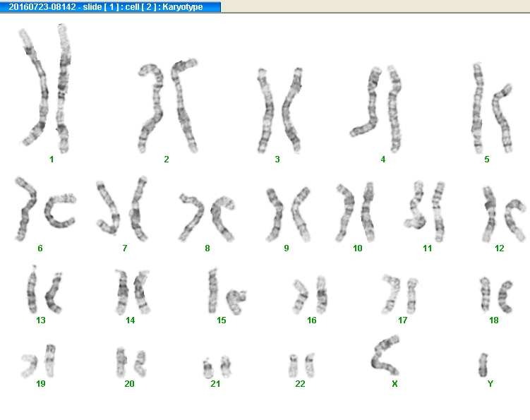Select the chromosome pair labeled 10
This screenshot has height=420, width=530.
[x=356, y=212]
